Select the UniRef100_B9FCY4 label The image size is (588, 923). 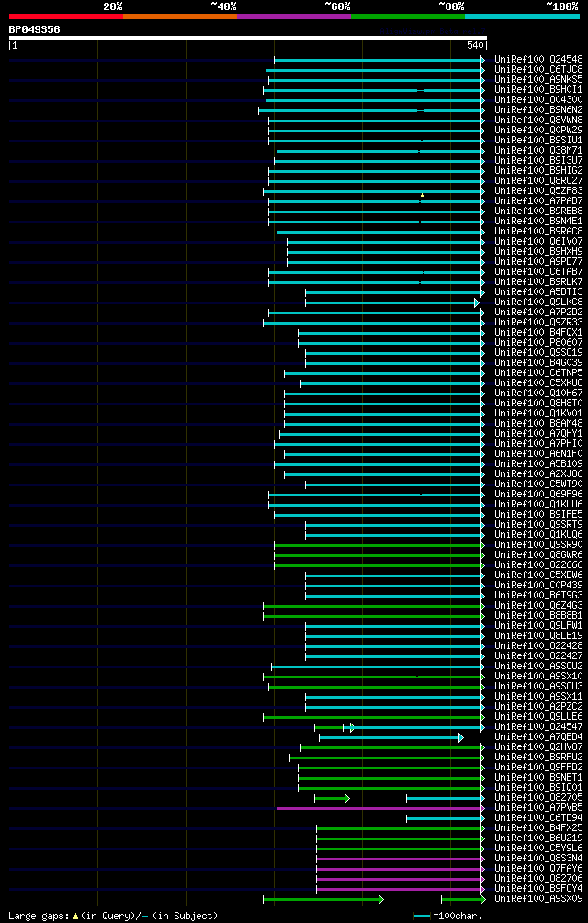(x=538, y=889)
